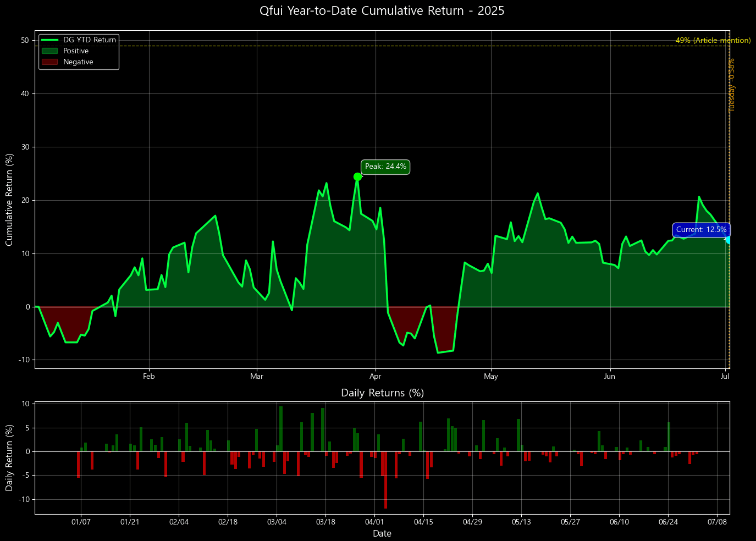Click the 'Peak: 24.4%' annotation box
The image size is (756, 541).
point(385,167)
